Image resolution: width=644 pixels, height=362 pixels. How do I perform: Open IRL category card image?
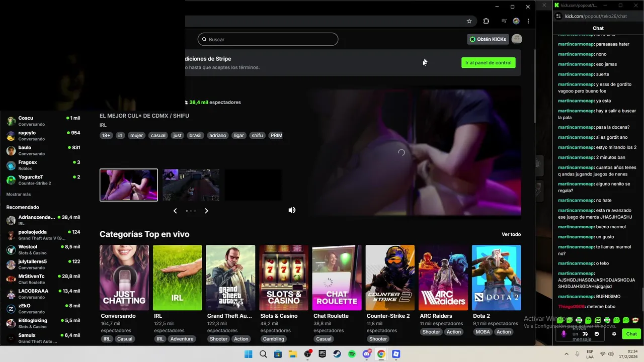(177, 278)
